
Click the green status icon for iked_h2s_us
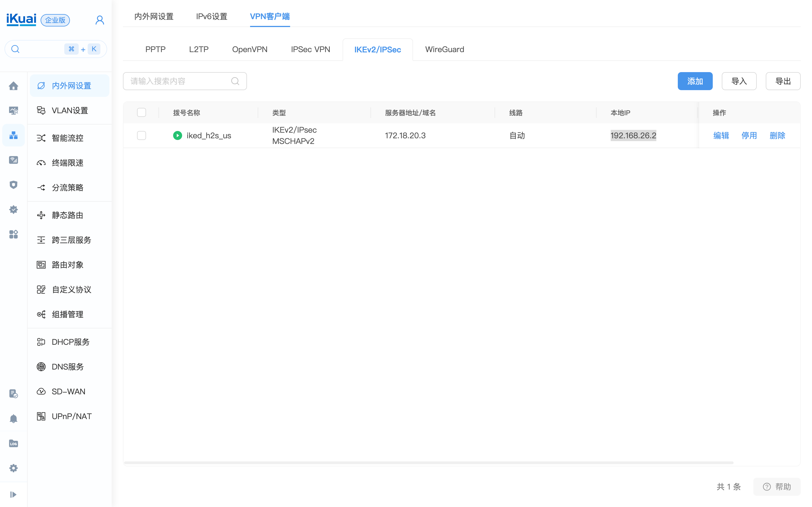(178, 135)
